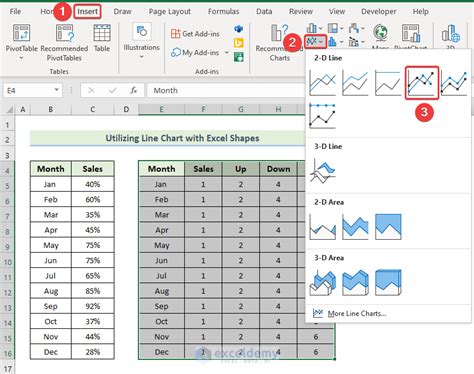Viewport: 474px width, 374px height.
Task: Click the formula bar Cancel X button
Action: [x=91, y=90]
